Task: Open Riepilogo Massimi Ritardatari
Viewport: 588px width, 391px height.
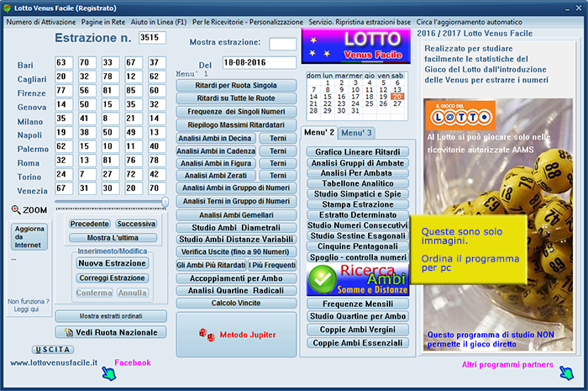Action: tap(236, 124)
